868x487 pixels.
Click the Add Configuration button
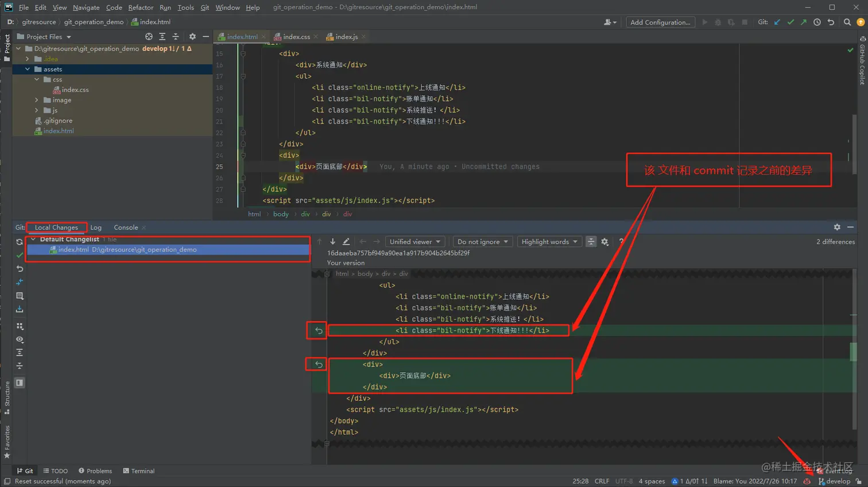[x=660, y=22]
